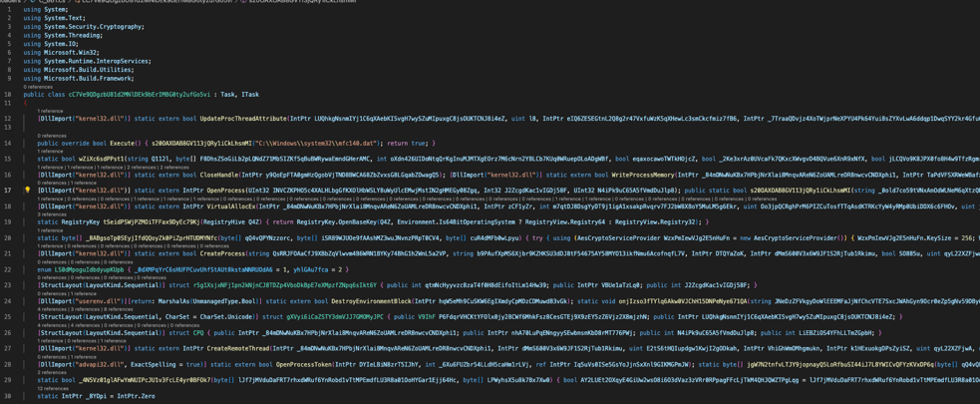Click the 'OpenProcess' method name on line 17
This screenshot has width=980, height=404.
click(x=227, y=191)
